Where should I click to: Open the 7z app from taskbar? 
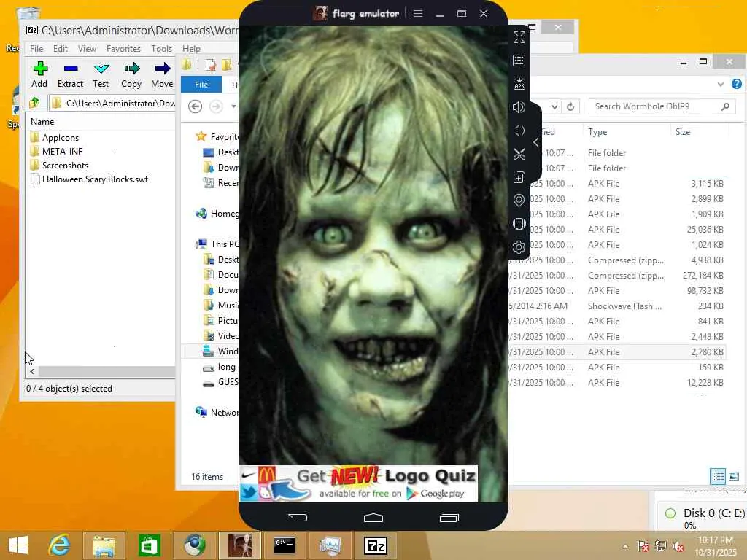pyautogui.click(x=376, y=545)
